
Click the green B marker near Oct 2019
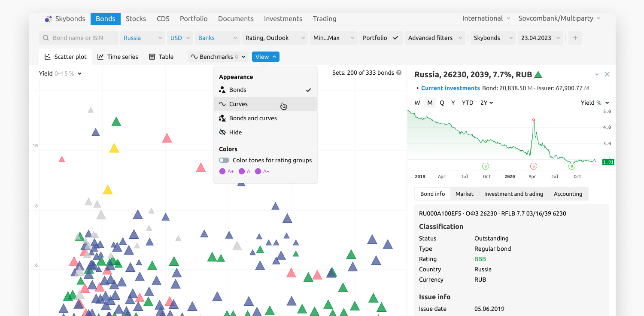pos(486,166)
